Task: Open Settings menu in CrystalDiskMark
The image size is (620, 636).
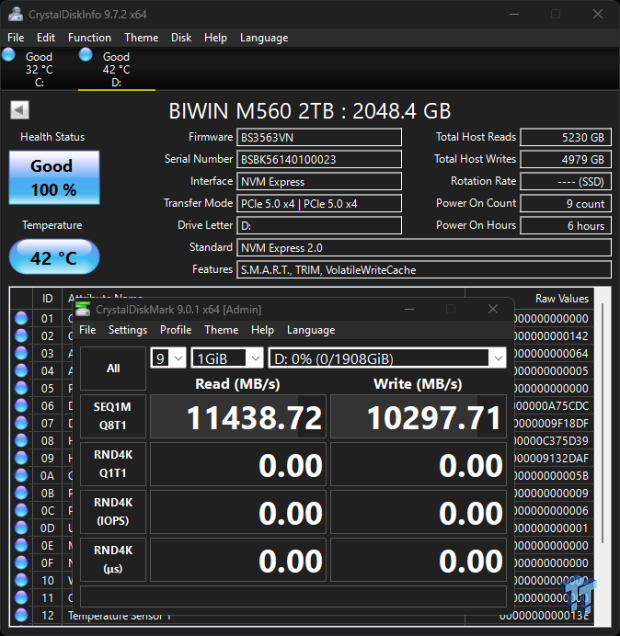Action: point(128,330)
